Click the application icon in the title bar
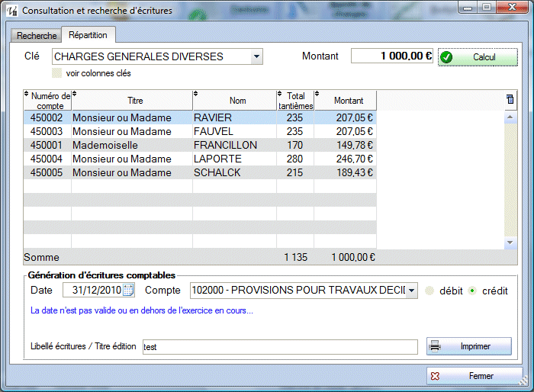Viewport: 534px width, 392px height. click(x=11, y=11)
